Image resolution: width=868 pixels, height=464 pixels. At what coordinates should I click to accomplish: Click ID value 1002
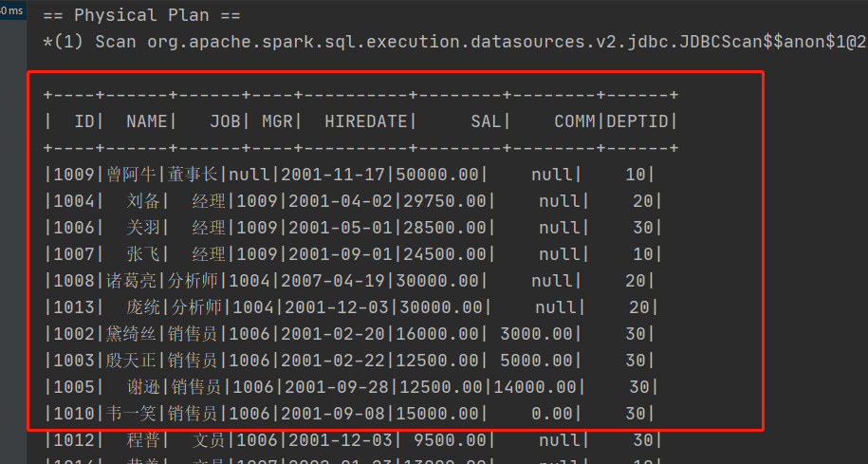[74, 334]
